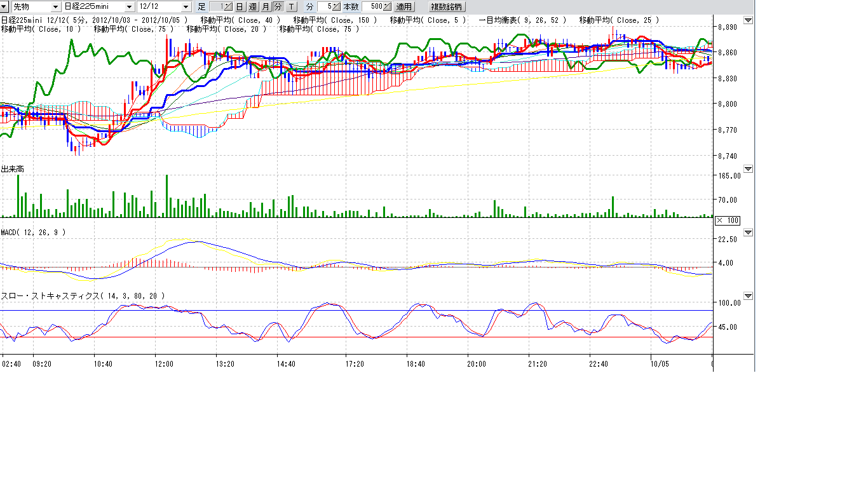The width and height of the screenshot is (868, 488).
Task: Click the ×100 volume scale label
Action: [x=728, y=220]
